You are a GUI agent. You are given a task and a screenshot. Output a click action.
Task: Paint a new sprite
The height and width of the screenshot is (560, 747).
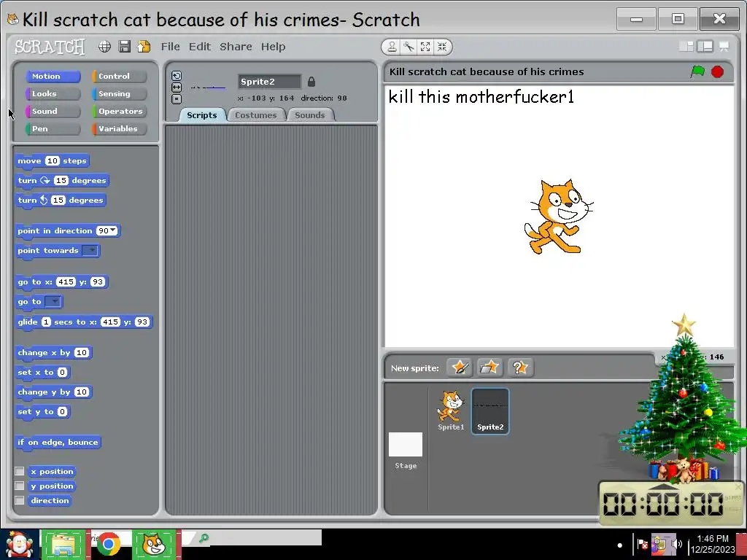(x=460, y=367)
